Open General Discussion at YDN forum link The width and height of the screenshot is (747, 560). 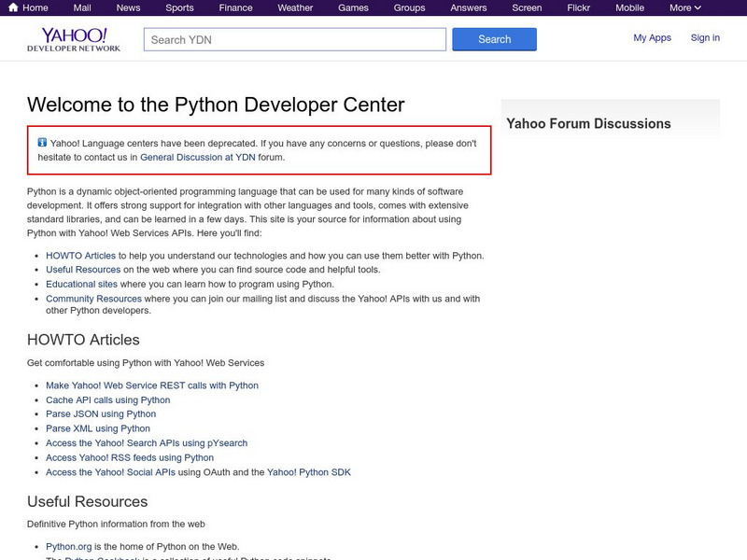pos(198,158)
